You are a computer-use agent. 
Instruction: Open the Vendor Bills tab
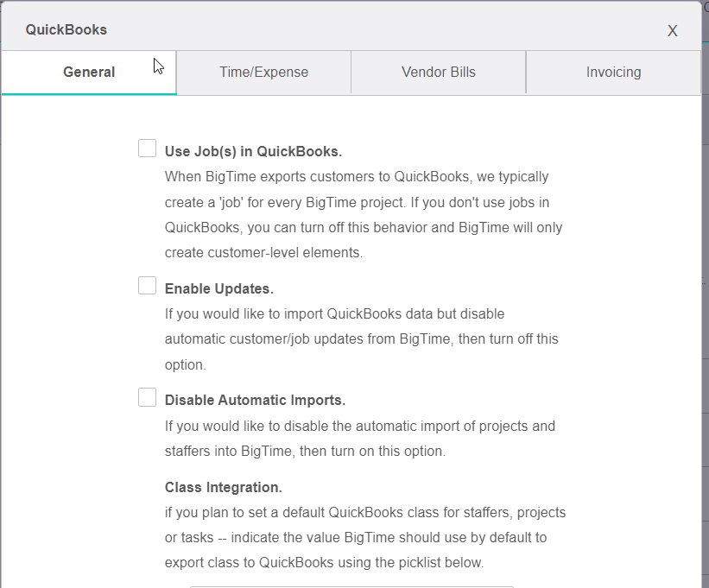pyautogui.click(x=438, y=73)
